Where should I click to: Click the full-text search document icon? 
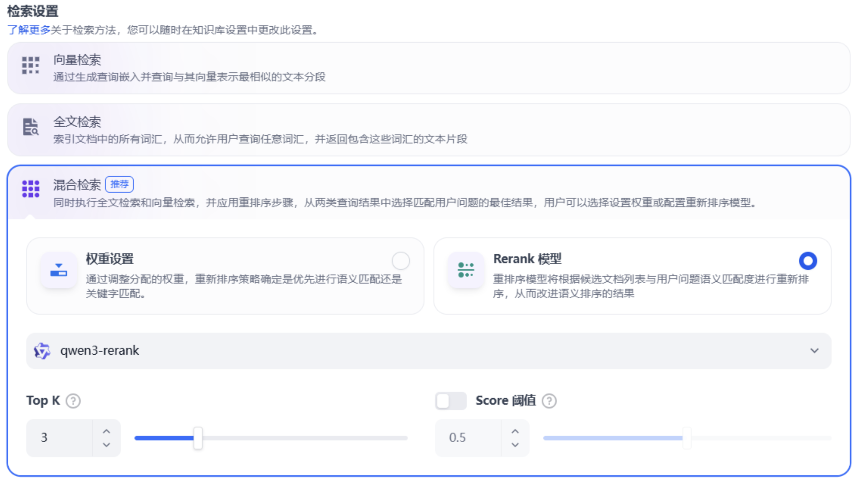point(30,127)
